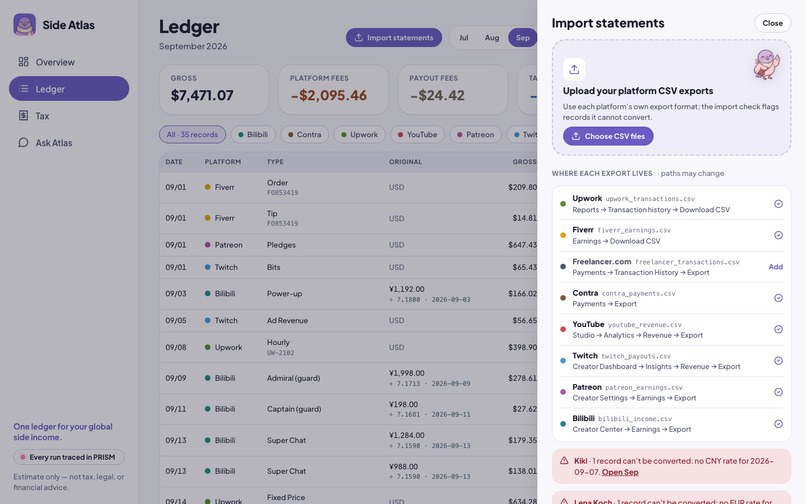Click the Twitch imported check icon
Image resolution: width=806 pixels, height=504 pixels.
coord(778,361)
